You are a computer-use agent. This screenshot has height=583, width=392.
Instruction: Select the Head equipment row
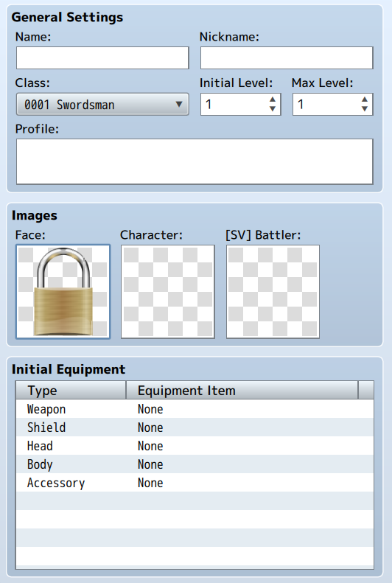(x=195, y=446)
